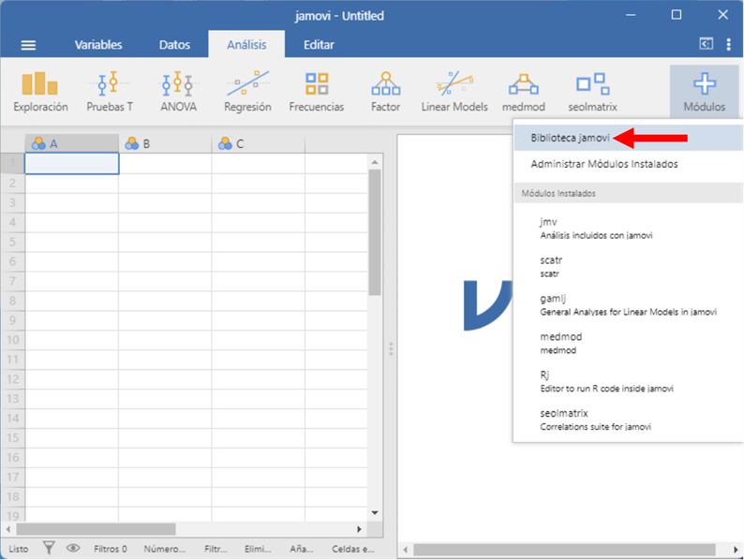Click the filter funnel icon in status bar
This screenshot has height=560, width=744.
point(50,549)
